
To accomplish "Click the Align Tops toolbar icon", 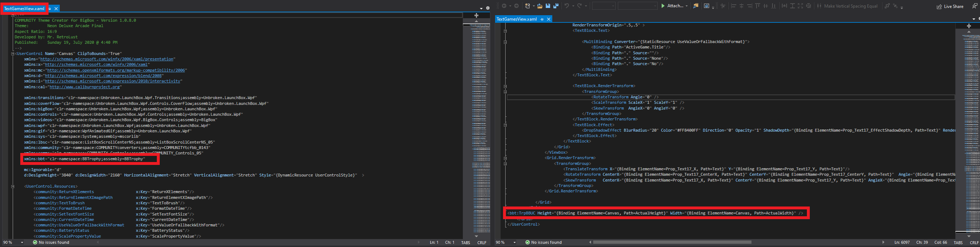I will pos(758,6).
